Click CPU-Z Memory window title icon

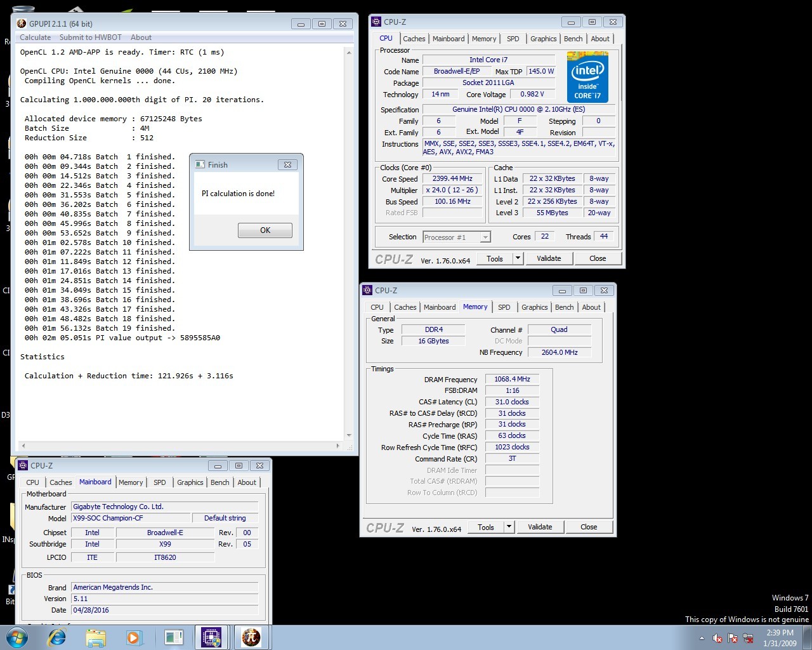coord(367,290)
